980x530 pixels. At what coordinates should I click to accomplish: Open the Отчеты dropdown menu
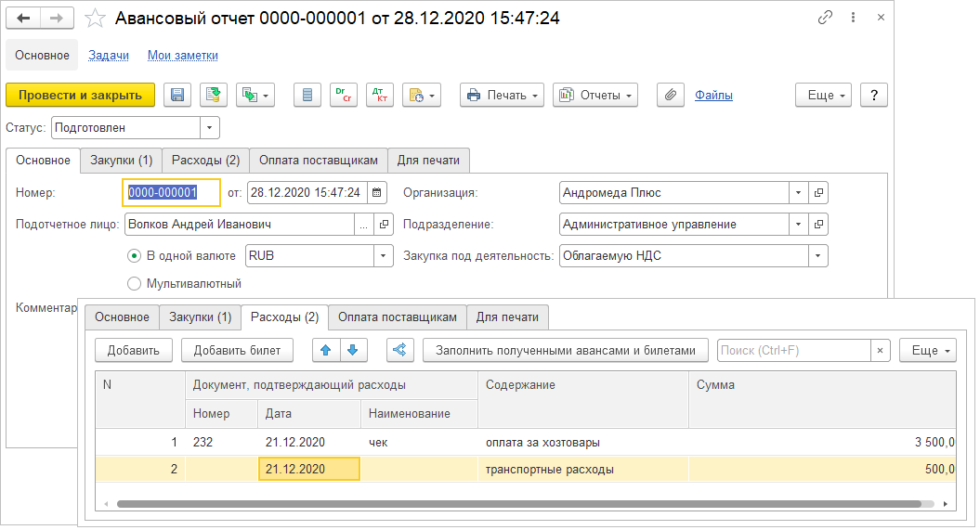tap(595, 95)
